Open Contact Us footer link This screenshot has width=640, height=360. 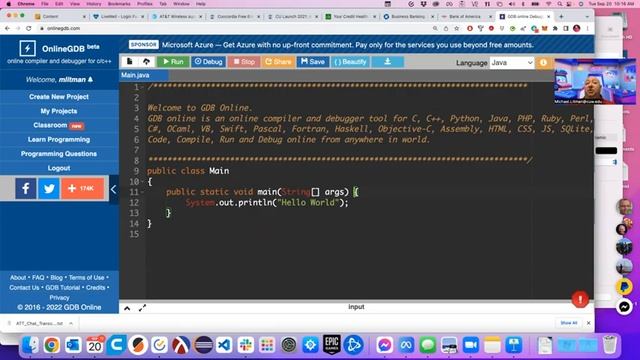point(24,288)
